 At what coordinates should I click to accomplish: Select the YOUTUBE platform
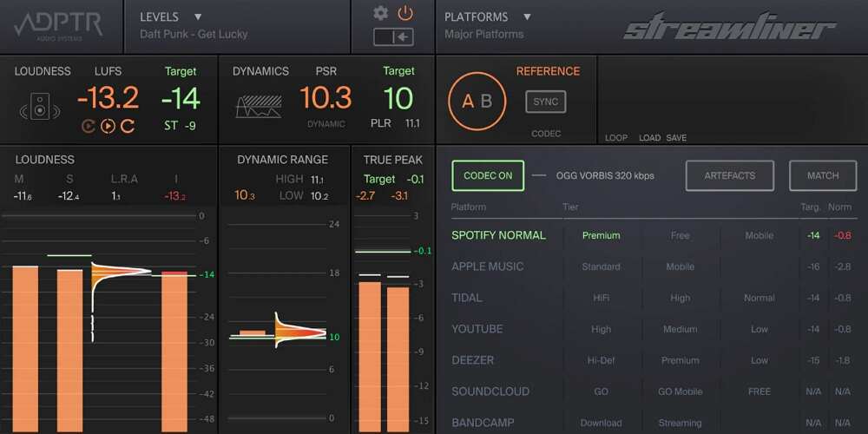pyautogui.click(x=477, y=329)
